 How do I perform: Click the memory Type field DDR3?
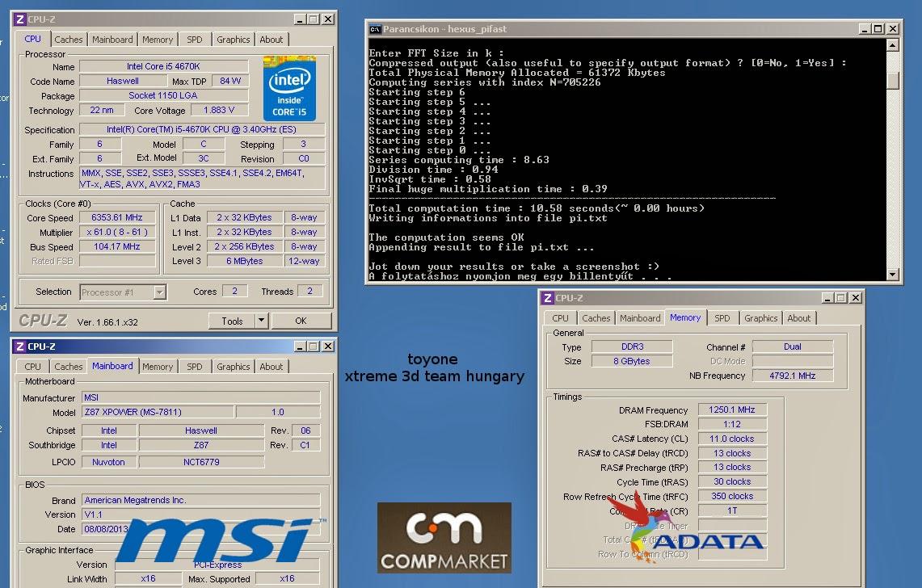(x=632, y=347)
